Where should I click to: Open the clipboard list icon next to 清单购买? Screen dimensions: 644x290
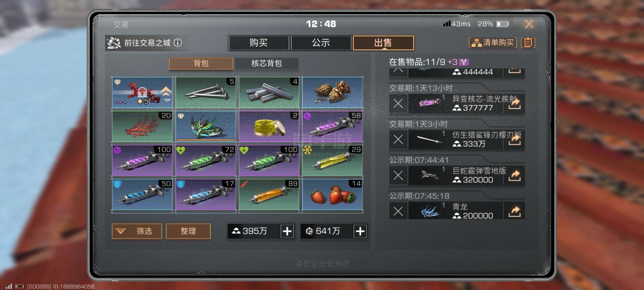pos(528,43)
